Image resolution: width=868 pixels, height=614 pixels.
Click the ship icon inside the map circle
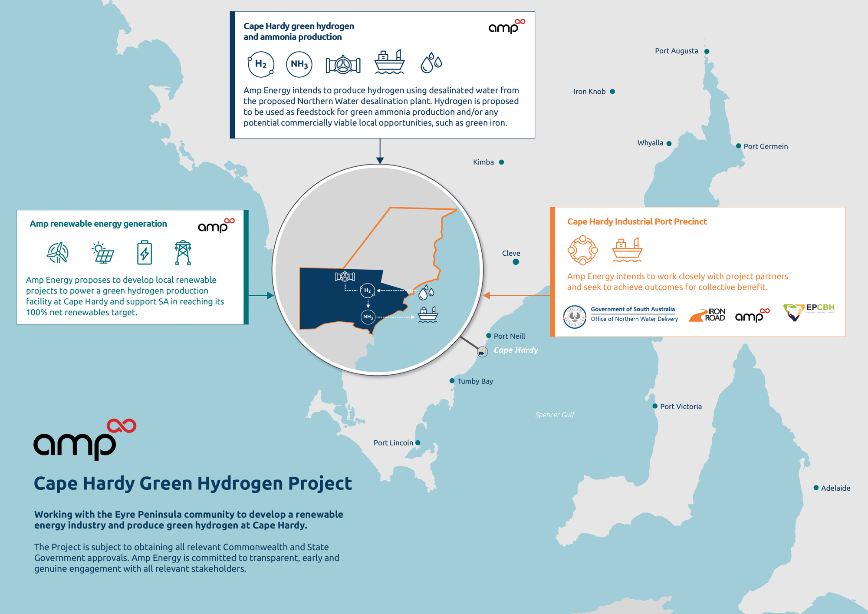(427, 314)
